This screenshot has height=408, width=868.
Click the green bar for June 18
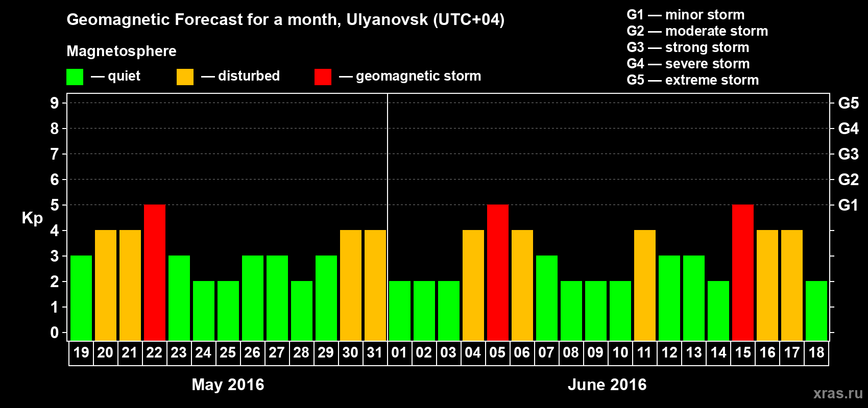pos(816,311)
